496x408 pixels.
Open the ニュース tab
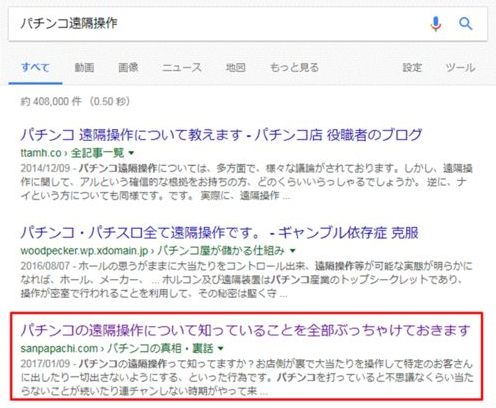point(182,68)
